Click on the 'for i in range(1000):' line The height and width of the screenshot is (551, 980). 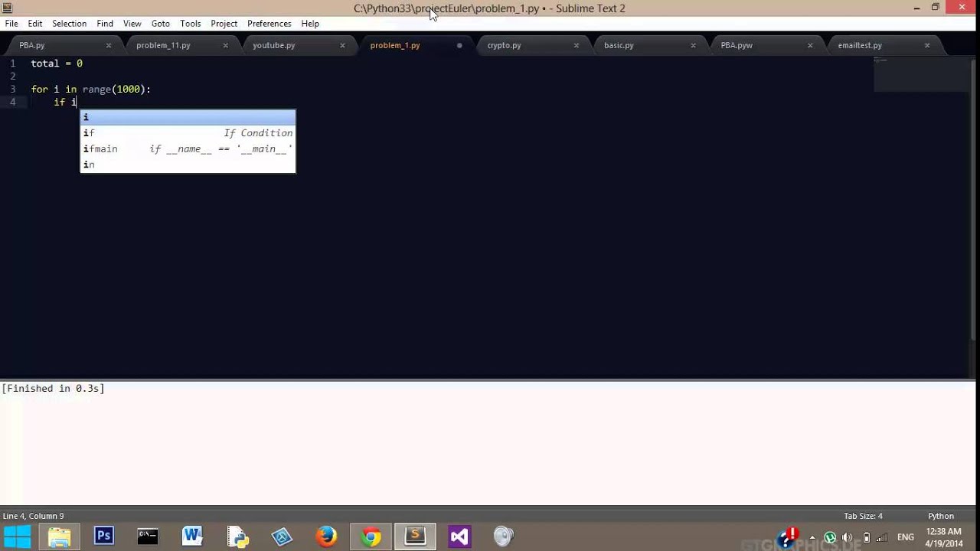click(x=90, y=90)
